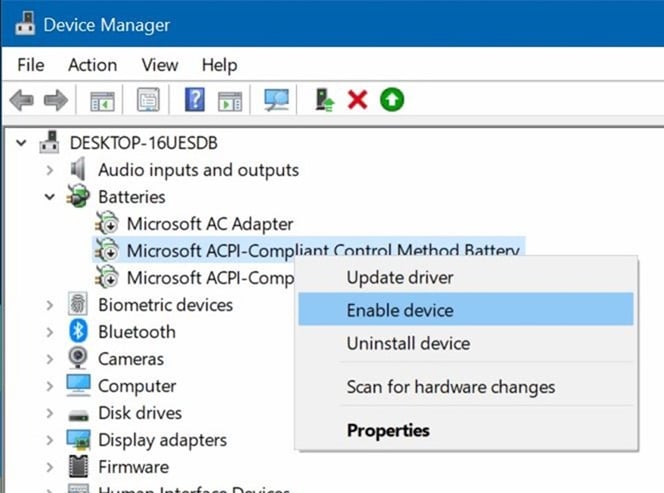Click the Cameras webcam icon
The image size is (664, 493).
pos(78,358)
